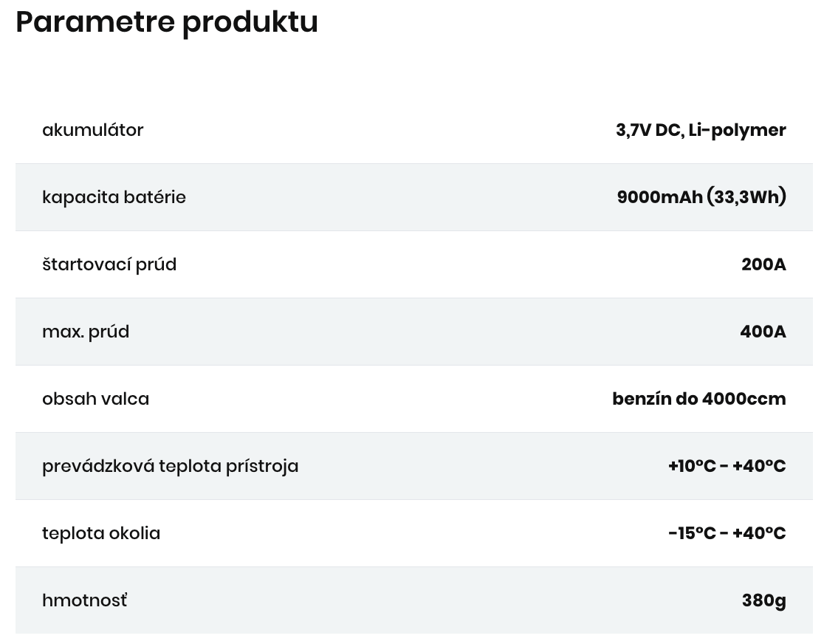Viewport: 824px width, 644px height.
Task: Select the obsah valca label
Action: tap(96, 399)
